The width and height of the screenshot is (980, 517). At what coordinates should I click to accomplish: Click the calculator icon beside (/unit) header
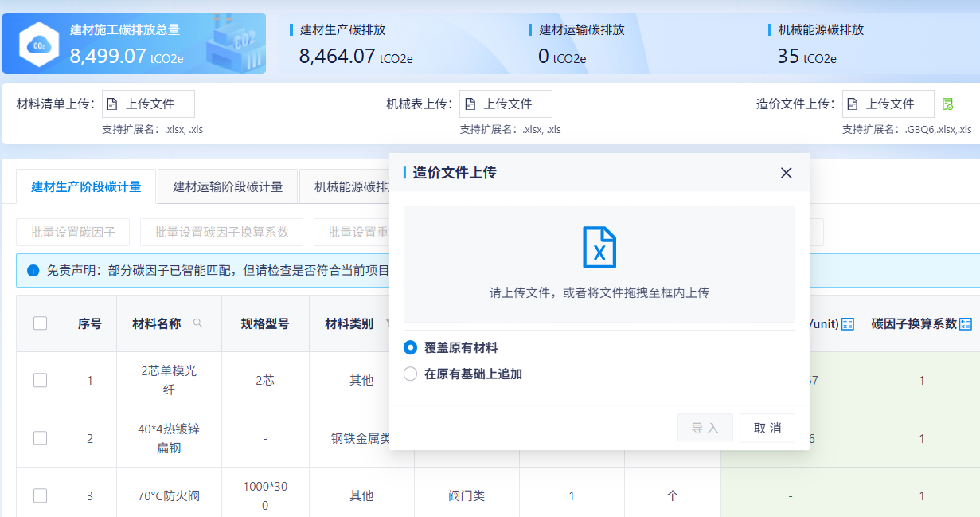pyautogui.click(x=847, y=323)
